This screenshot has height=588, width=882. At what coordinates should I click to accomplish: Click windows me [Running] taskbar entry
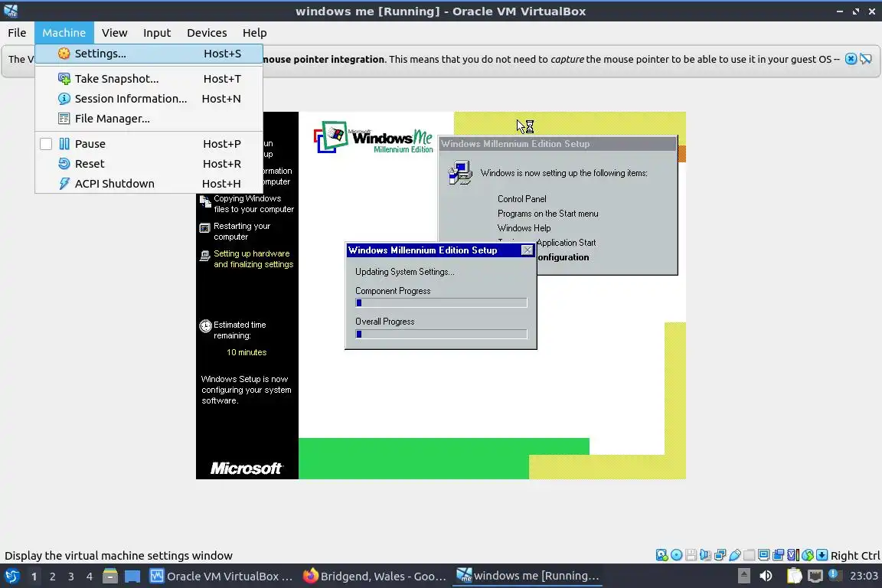tap(528, 577)
